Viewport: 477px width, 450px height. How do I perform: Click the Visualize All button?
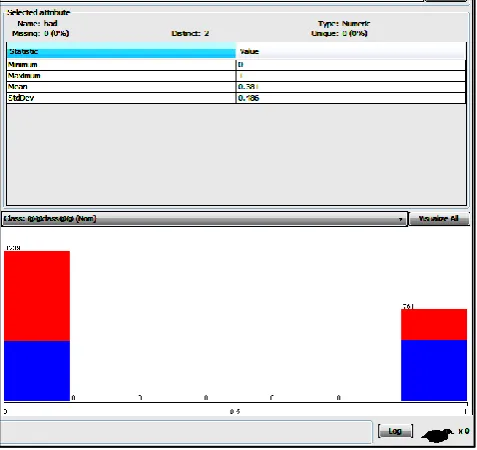click(439, 219)
